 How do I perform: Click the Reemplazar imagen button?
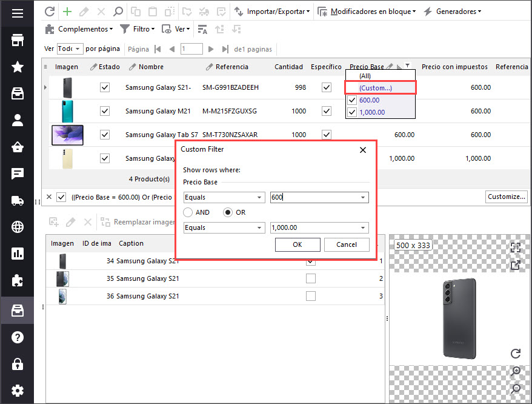[x=138, y=222]
